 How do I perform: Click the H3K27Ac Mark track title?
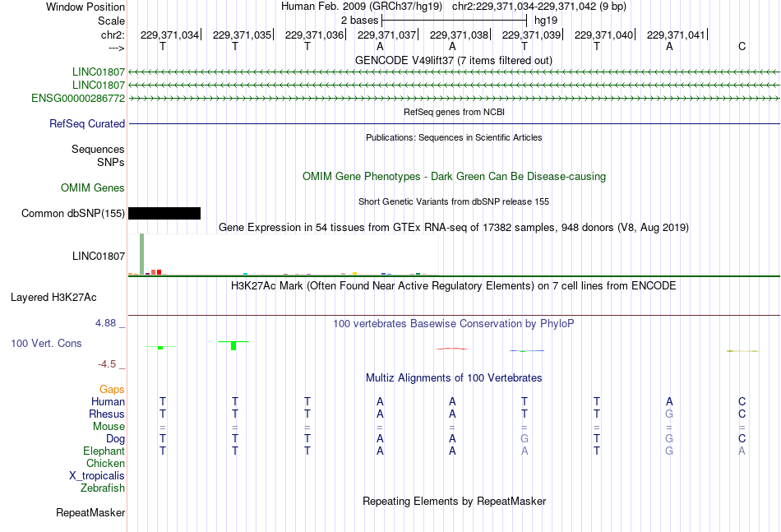(x=454, y=286)
